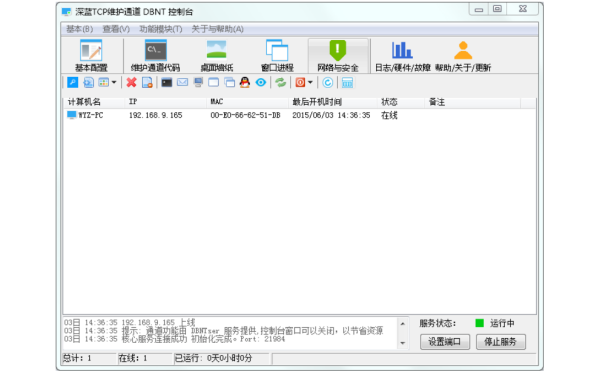Click the QQ penguin toolbar icon
The height and width of the screenshot is (372, 600).
coord(245,82)
